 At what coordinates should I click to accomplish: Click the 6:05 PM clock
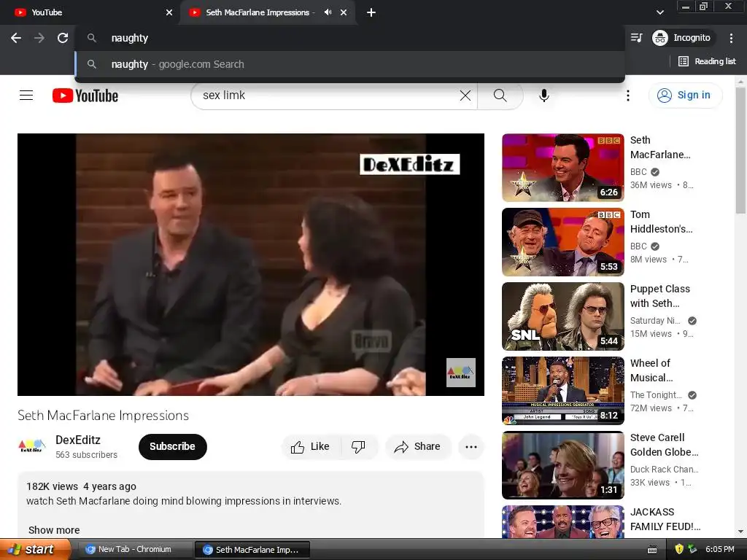click(x=720, y=550)
